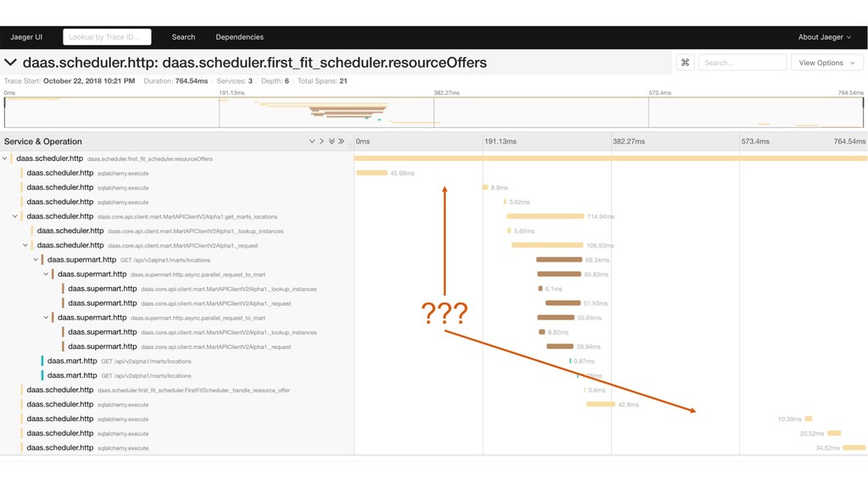Collapse the get_marts_locations span row
This screenshot has height=488, width=868.
(15, 216)
